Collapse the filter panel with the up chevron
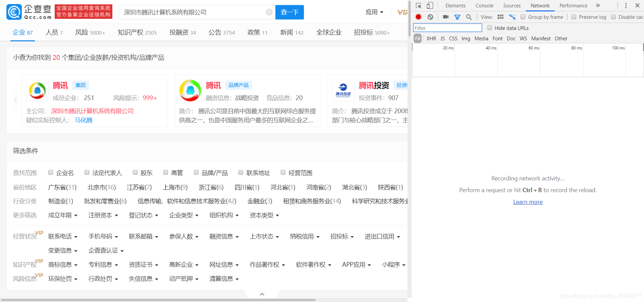 point(262,294)
